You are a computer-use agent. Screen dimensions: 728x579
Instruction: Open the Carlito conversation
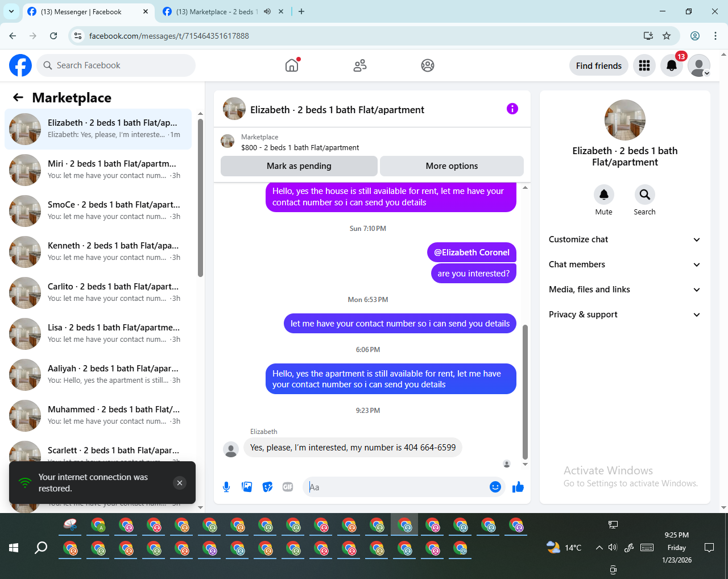click(98, 292)
